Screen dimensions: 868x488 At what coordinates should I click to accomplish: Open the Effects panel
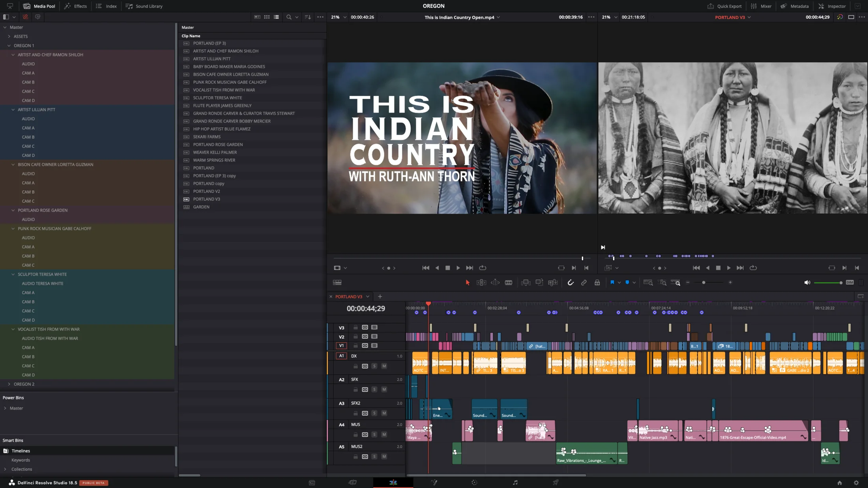(x=76, y=6)
